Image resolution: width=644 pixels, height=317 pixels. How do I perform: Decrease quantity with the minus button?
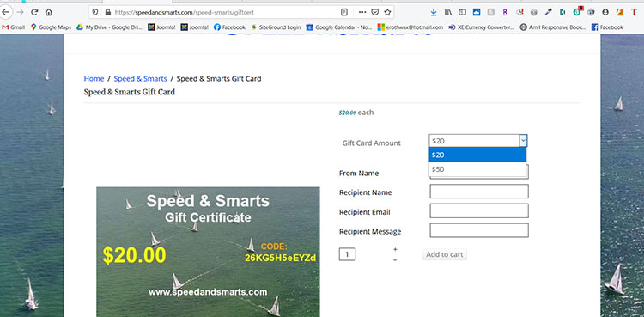click(x=395, y=259)
